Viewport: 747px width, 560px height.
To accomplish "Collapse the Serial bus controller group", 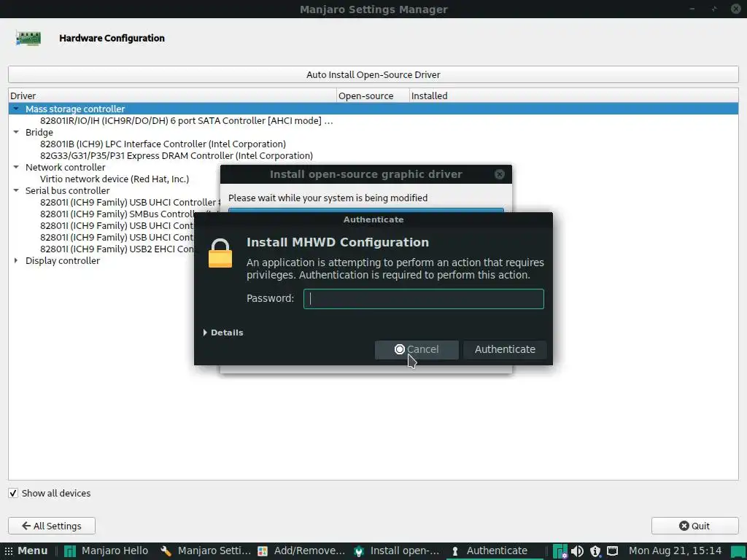I will coord(16,190).
